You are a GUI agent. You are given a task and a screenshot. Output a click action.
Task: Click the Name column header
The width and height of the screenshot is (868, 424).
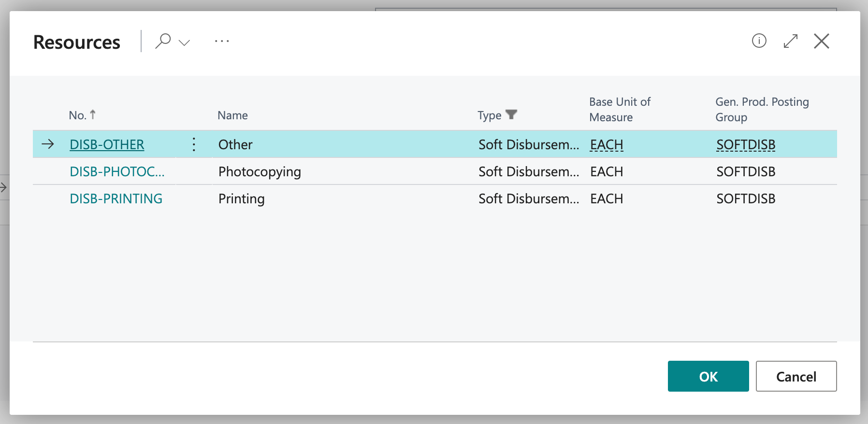[x=232, y=115]
